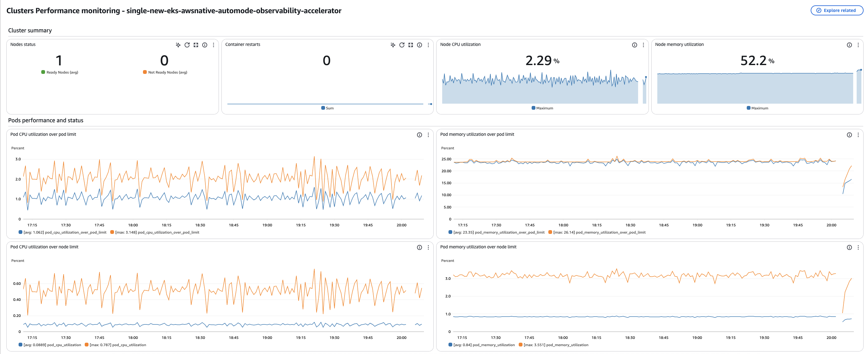Open AI anomaly insights on Nodes status widget
The width and height of the screenshot is (868, 354).
click(178, 45)
